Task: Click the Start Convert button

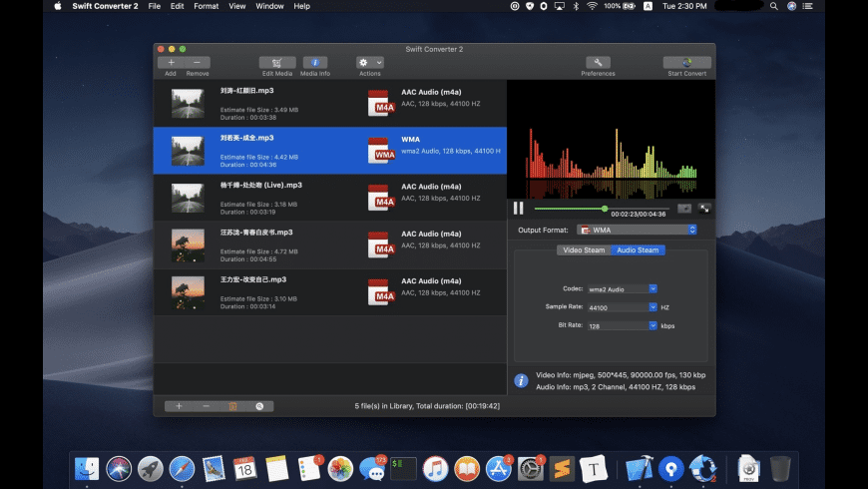Action: click(686, 63)
